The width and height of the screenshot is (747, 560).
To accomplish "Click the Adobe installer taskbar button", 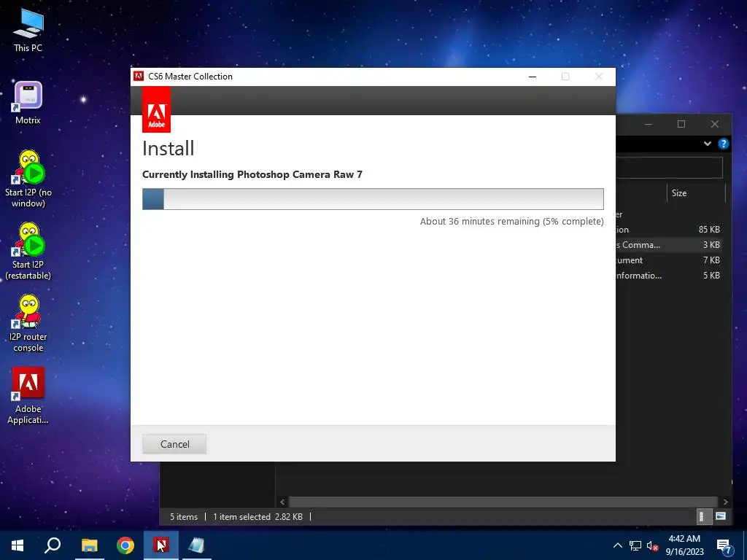I will (161, 545).
